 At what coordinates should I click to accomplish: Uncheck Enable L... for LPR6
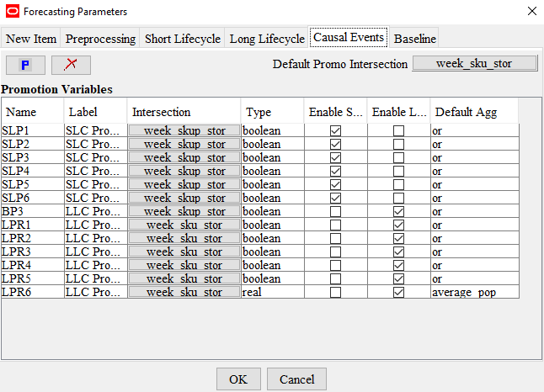click(x=398, y=292)
